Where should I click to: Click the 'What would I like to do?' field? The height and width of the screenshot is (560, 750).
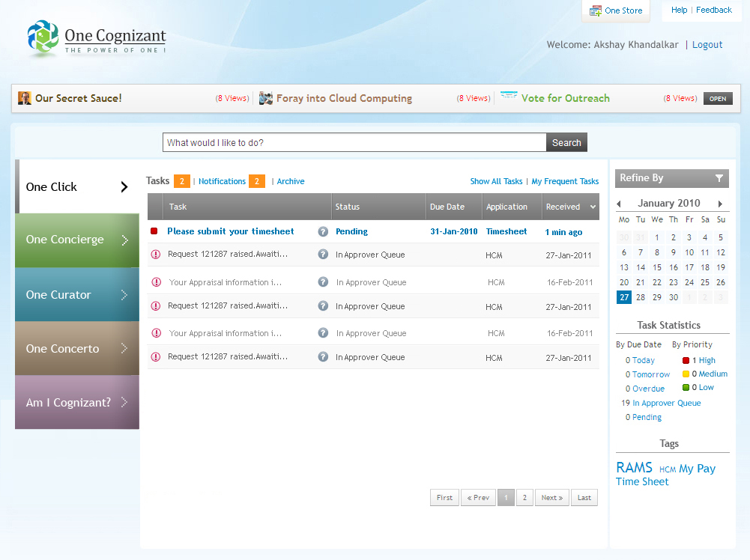[x=354, y=143]
